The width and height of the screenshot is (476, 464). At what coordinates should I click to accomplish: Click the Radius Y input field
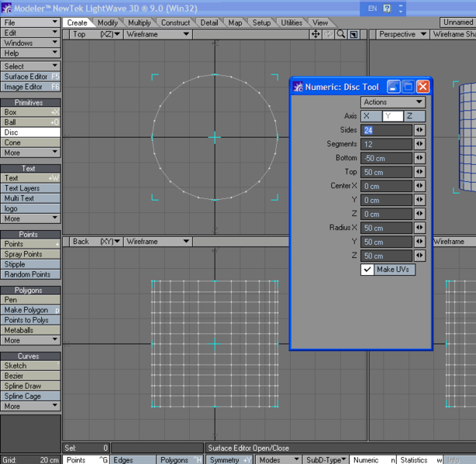coord(386,242)
